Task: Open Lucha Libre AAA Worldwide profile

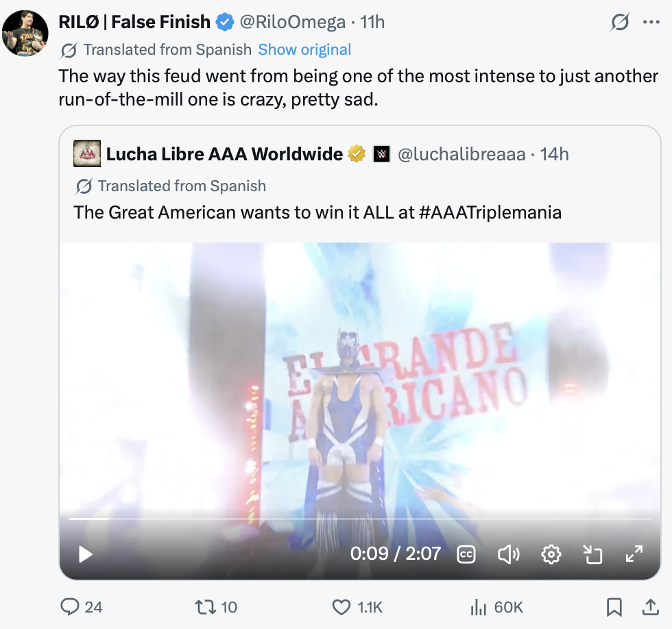Action: [x=225, y=154]
